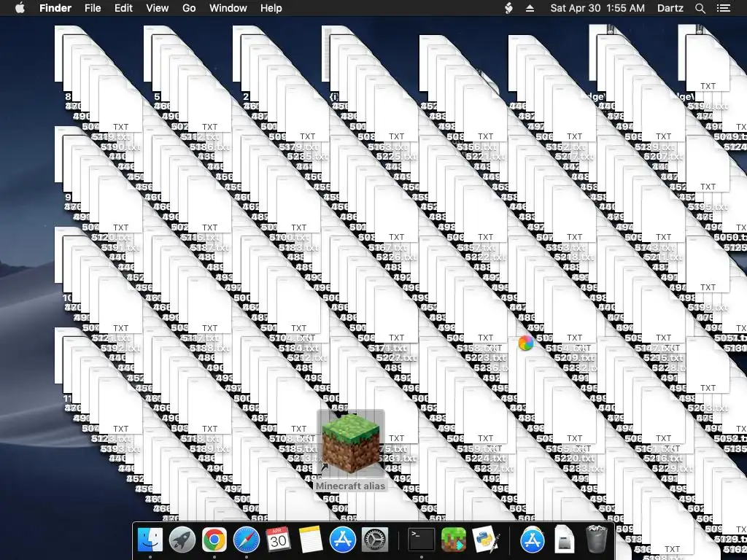Select the file labeled '5224.txt'

pyautogui.click(x=485, y=459)
